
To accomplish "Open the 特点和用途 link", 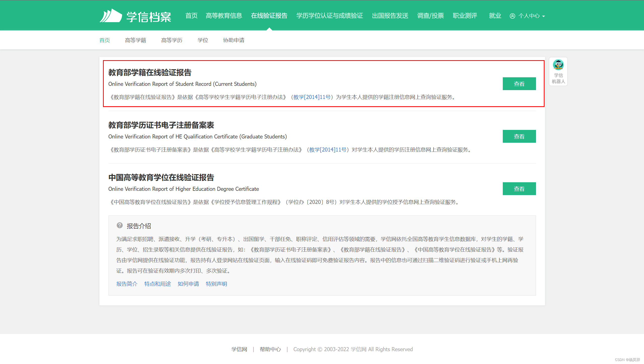I will pos(158,284).
